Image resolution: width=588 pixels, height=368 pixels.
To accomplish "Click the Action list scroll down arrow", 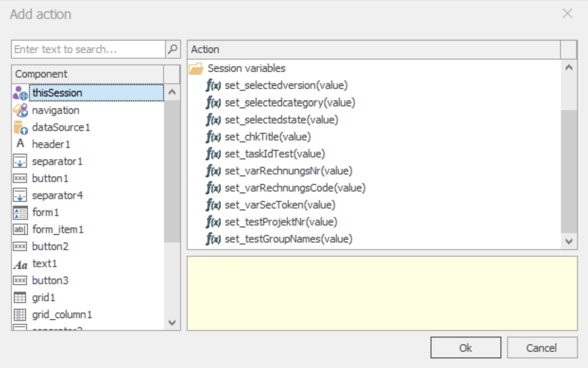I will pos(569,241).
